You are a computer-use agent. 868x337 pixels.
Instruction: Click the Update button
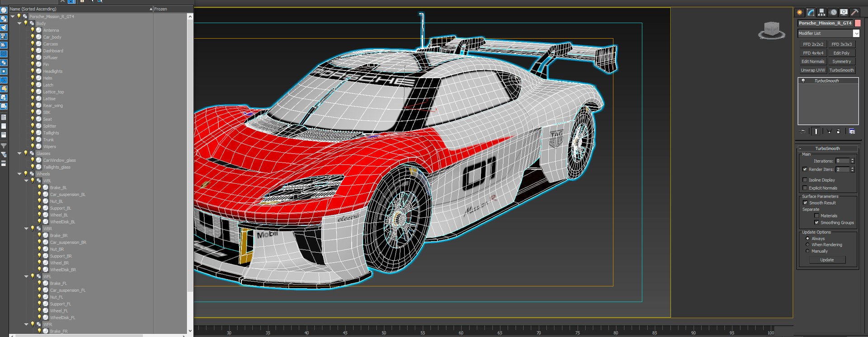pyautogui.click(x=827, y=260)
